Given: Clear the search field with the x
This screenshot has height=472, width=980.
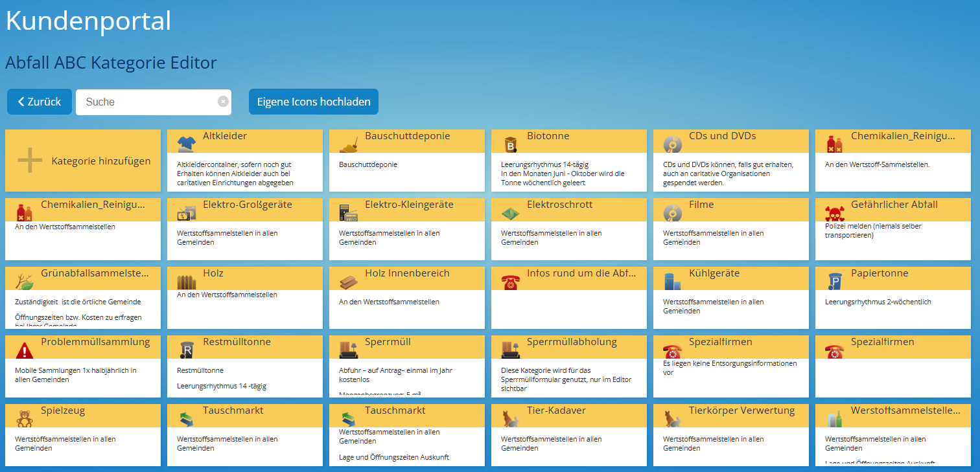Looking at the screenshot, I should coord(223,102).
